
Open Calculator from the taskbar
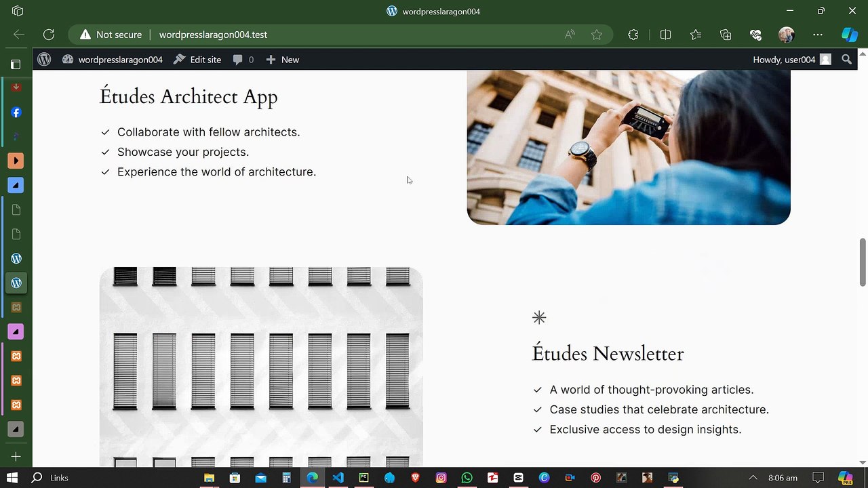coord(286,478)
